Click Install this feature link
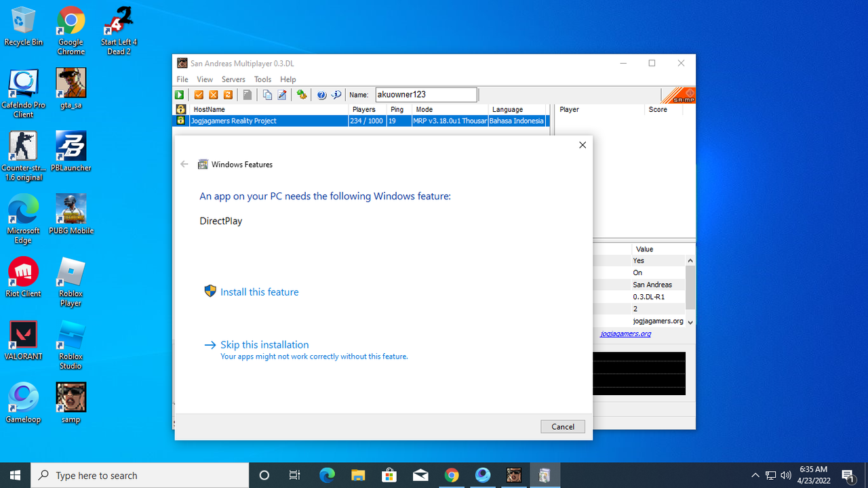 coord(259,292)
